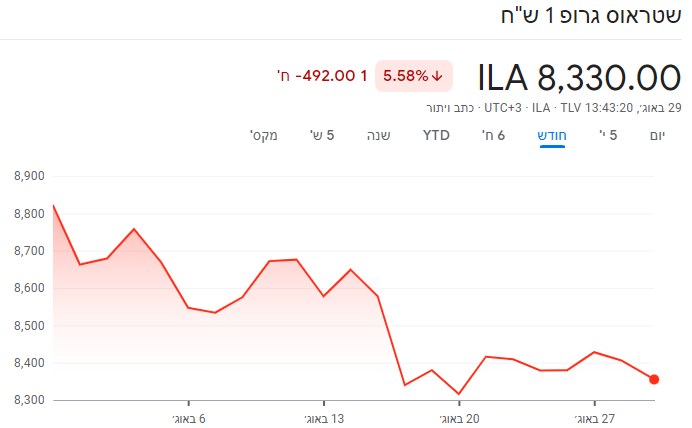This screenshot has height=428, width=692.
Task: Click the 8,900 price axis label
Action: click(30, 176)
